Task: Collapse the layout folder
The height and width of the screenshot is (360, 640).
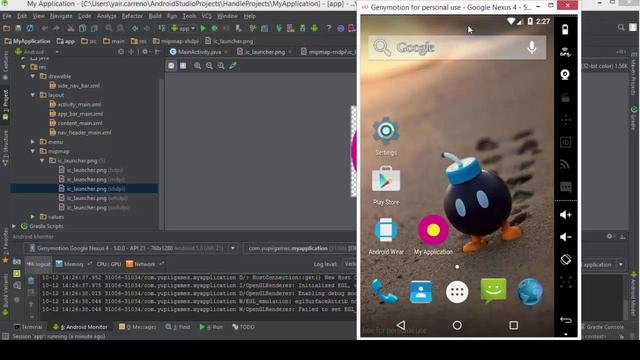Action: (33, 95)
